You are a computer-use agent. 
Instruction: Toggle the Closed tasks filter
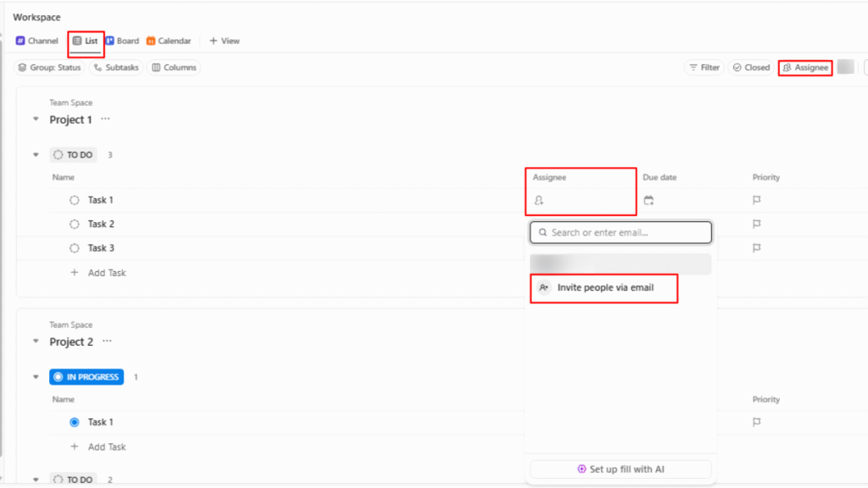click(749, 67)
